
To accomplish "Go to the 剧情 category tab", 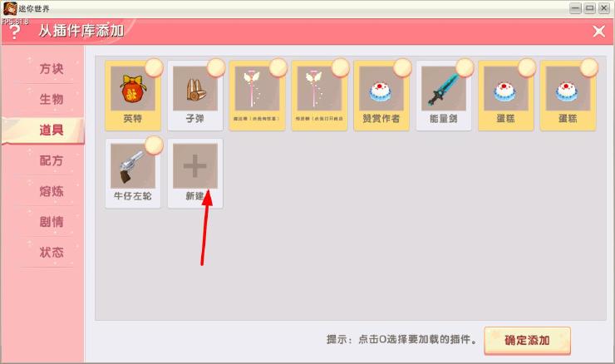I will 52,222.
